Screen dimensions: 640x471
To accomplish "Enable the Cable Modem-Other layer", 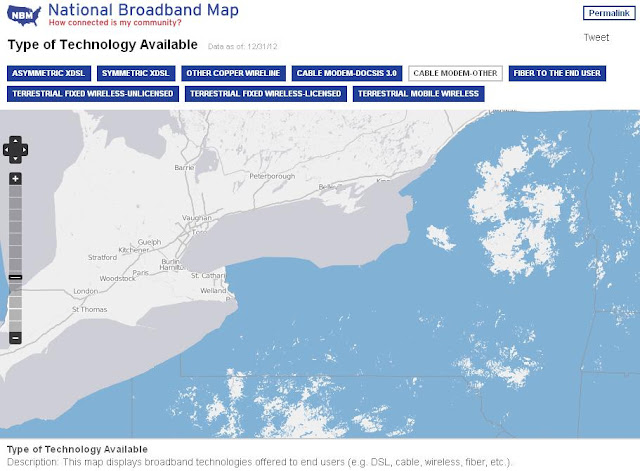I will point(455,73).
